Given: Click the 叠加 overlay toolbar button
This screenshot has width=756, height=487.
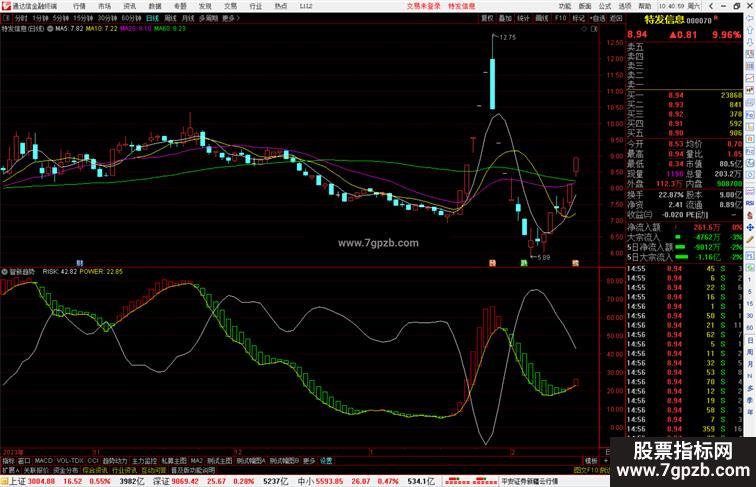Looking at the screenshot, I should 505,18.
